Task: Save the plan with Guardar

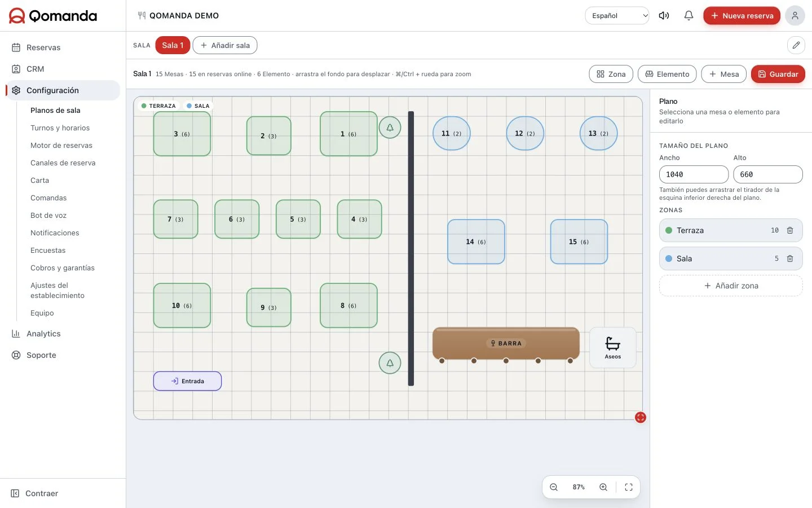Action: [778, 74]
